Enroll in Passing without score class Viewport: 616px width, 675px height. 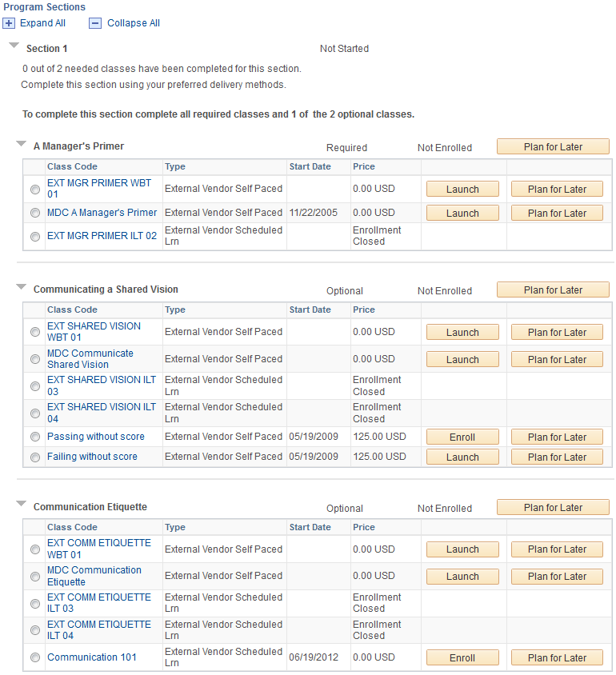click(x=462, y=437)
